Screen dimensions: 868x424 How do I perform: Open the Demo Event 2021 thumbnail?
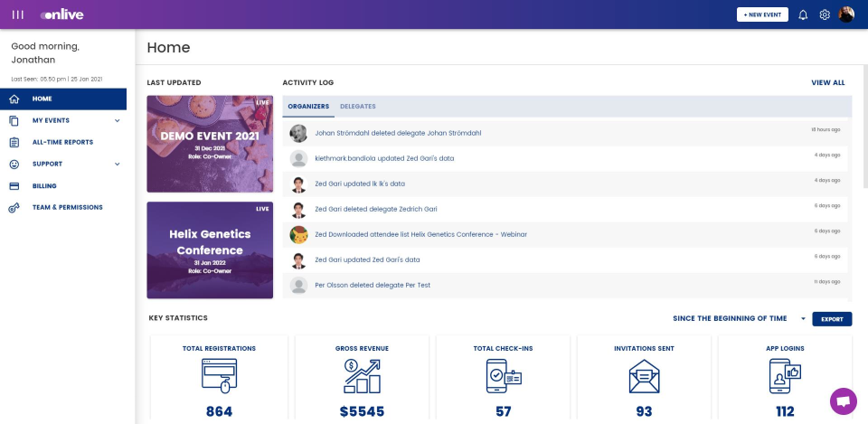210,144
